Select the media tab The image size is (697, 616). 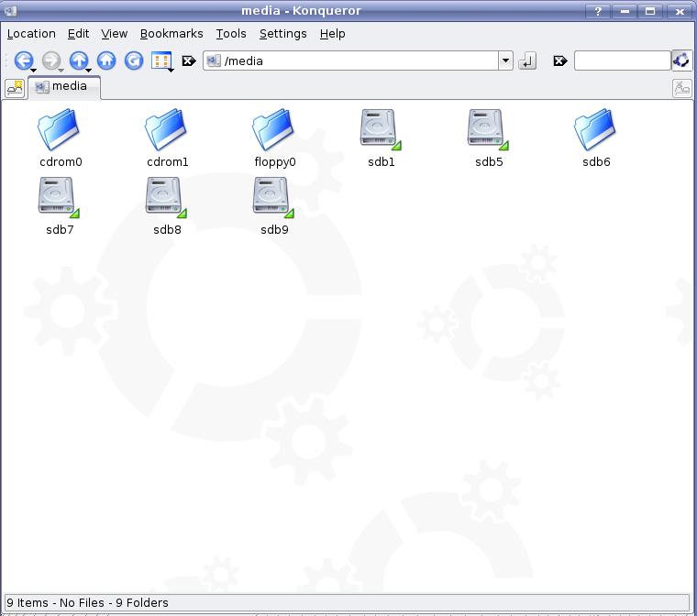(64, 87)
